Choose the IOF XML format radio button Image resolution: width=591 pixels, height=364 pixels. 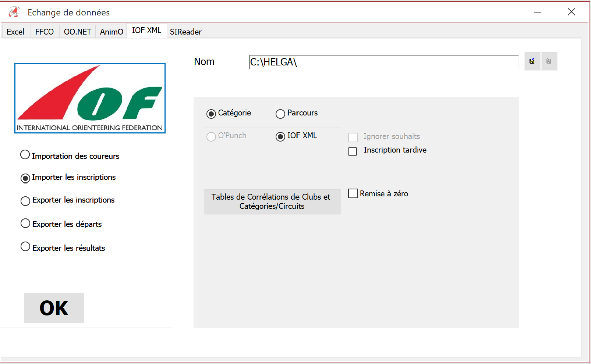[280, 137]
